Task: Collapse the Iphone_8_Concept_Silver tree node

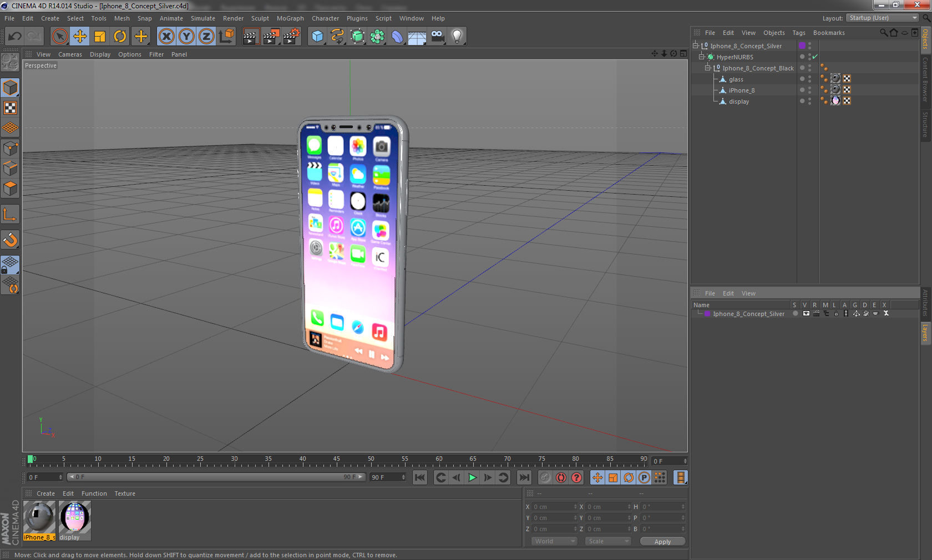Action: click(x=695, y=45)
